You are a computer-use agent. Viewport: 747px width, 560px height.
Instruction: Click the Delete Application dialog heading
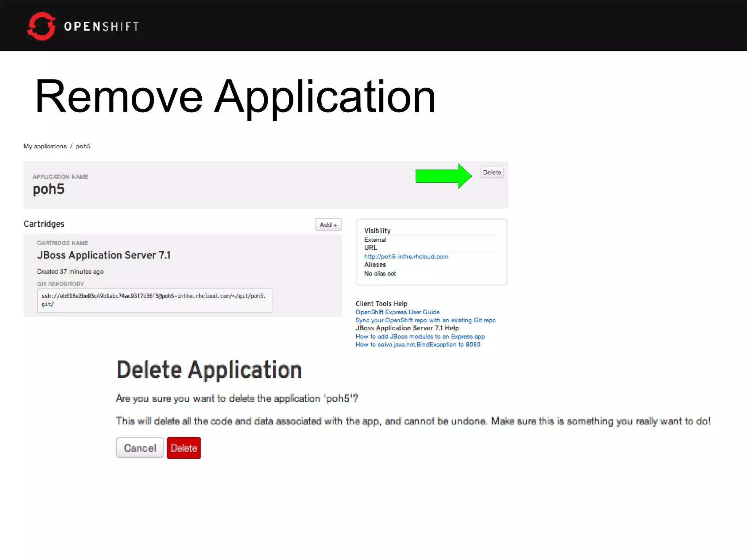click(209, 370)
